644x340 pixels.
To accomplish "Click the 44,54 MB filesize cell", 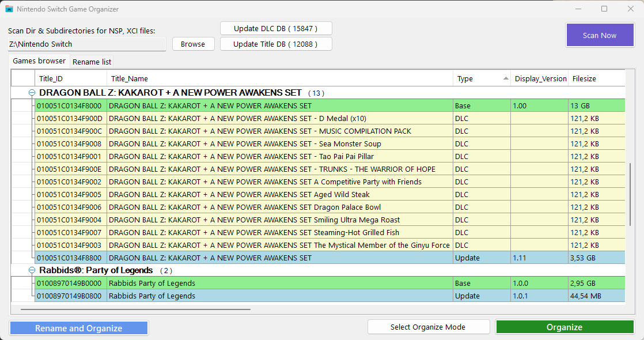I will (x=597, y=296).
